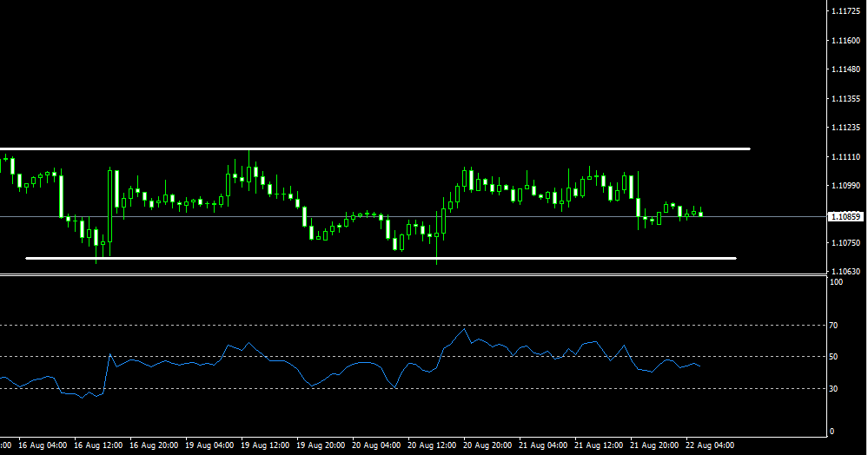Image resolution: width=868 pixels, height=455 pixels.
Task: Click the 20 Aug 04:00 time label
Action: (x=376, y=445)
